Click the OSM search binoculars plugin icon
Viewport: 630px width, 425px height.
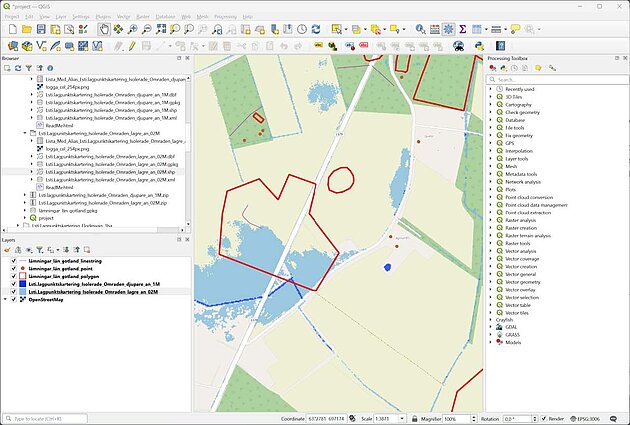(x=458, y=46)
